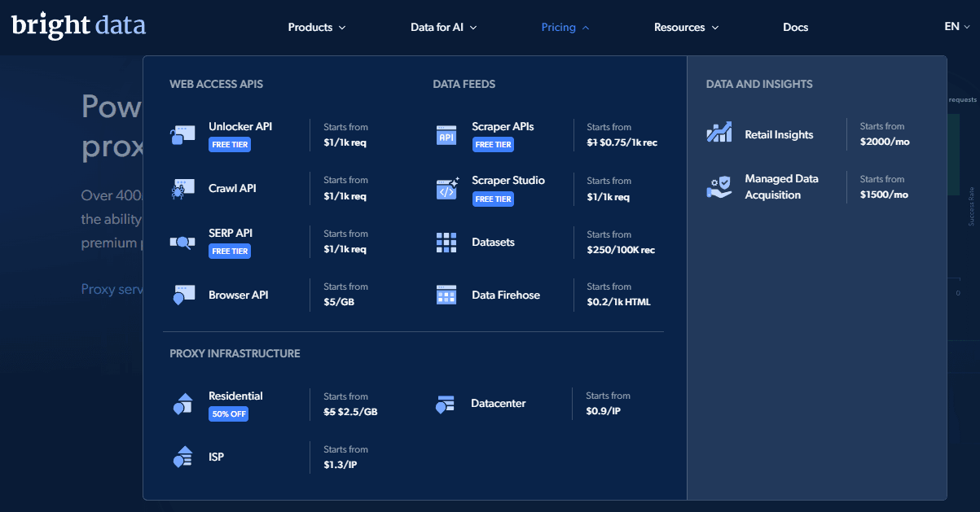Click the Unlocker API icon
Screen dimensions: 980x512
coord(182,135)
